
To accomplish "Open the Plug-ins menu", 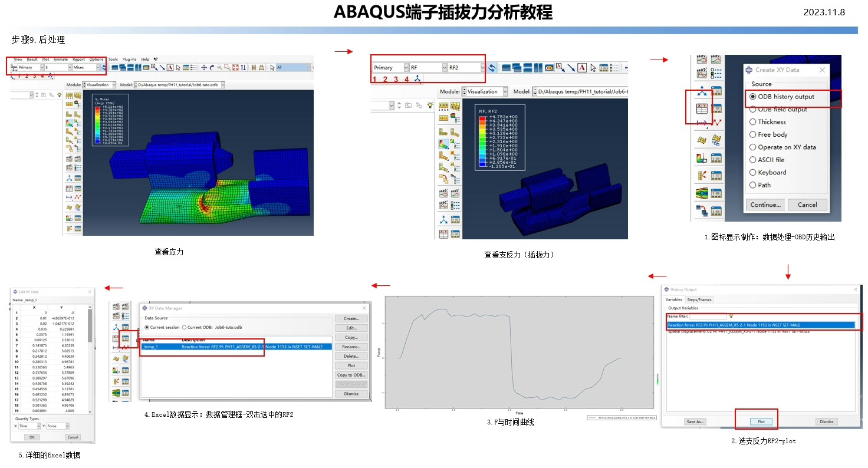I will click(x=129, y=60).
